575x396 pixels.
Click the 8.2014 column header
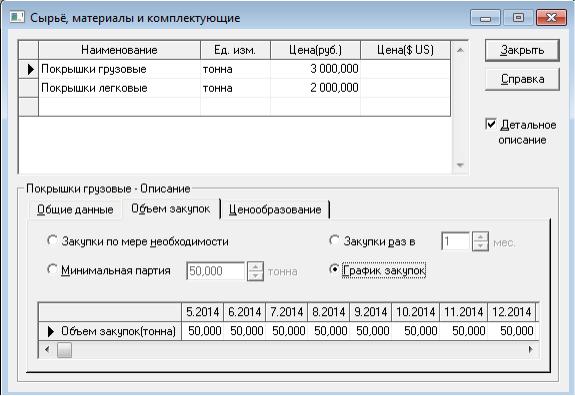tap(329, 312)
